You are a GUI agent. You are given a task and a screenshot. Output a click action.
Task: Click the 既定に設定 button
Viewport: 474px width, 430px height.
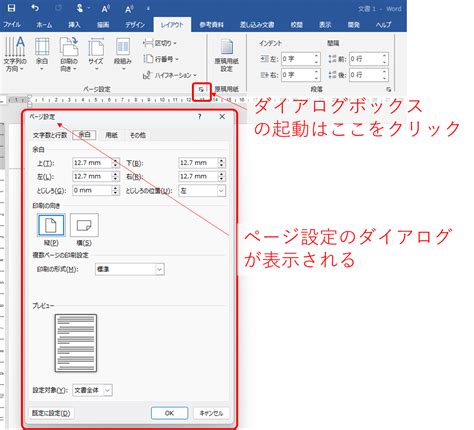pyautogui.click(x=51, y=413)
